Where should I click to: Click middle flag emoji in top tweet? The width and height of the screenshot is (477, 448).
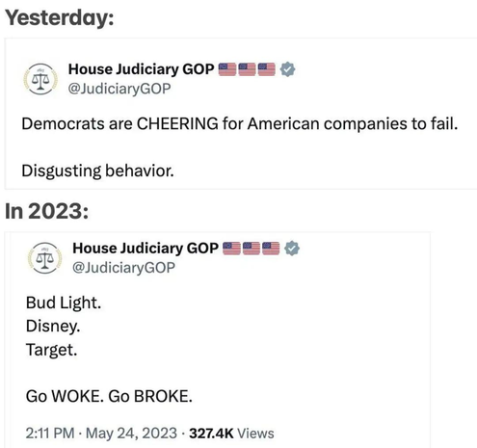pos(247,69)
